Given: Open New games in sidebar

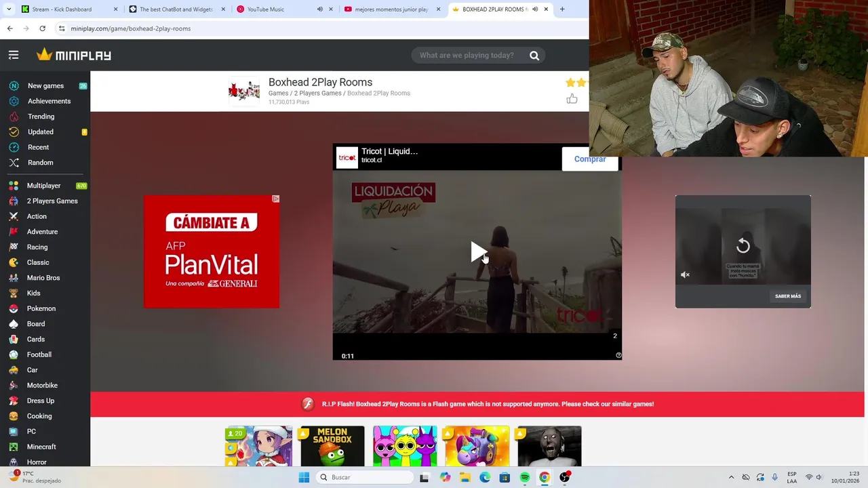Looking at the screenshot, I should coord(45,86).
